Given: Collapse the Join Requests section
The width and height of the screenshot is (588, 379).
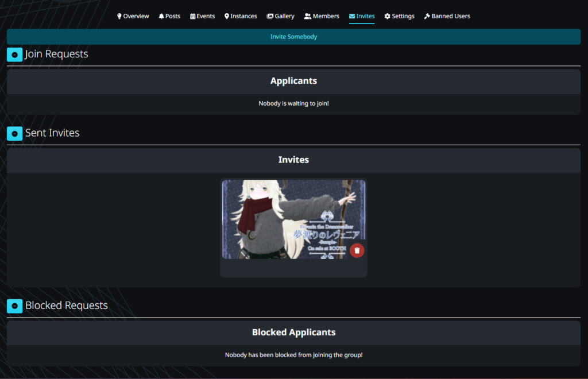Looking at the screenshot, I should click(14, 55).
